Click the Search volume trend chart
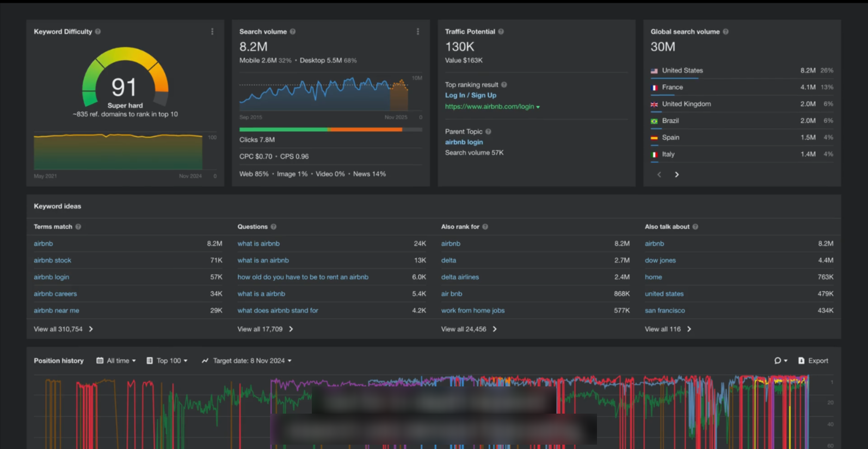The width and height of the screenshot is (868, 449). point(324,94)
